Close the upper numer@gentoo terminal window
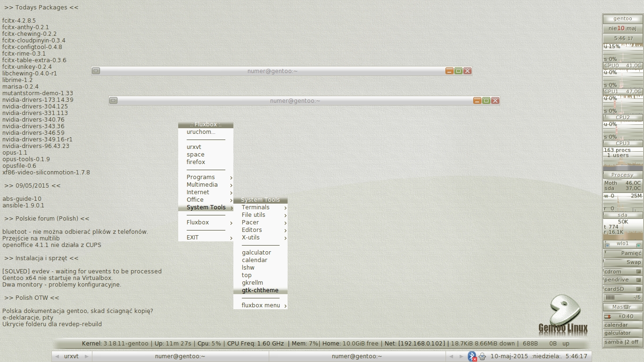This screenshot has width=644, height=362. click(x=467, y=71)
